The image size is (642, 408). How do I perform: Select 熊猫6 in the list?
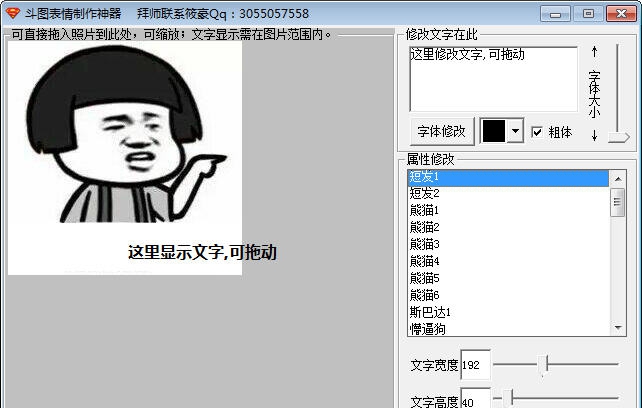(508, 295)
